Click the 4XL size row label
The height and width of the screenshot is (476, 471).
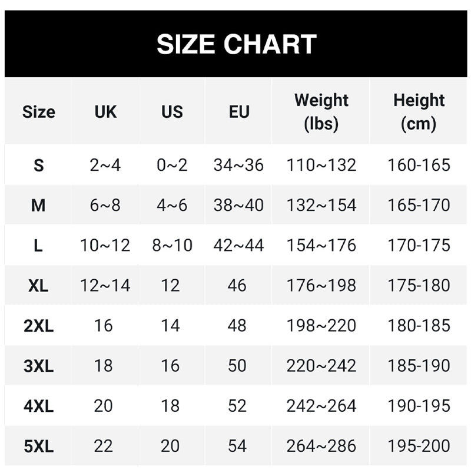click(39, 406)
